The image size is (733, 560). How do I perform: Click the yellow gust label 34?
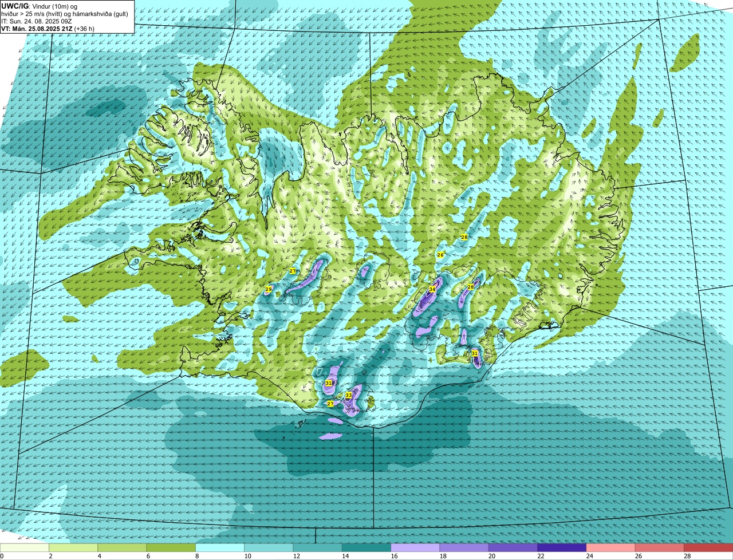(432, 290)
